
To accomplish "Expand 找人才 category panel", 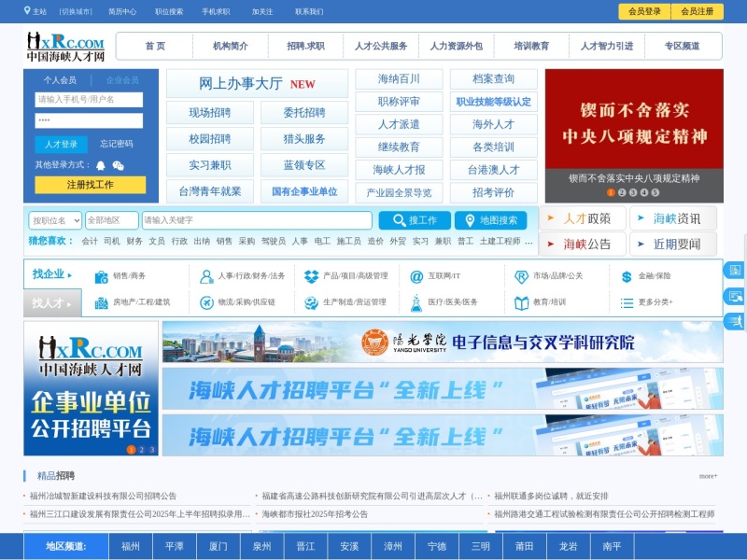I will point(52,302).
